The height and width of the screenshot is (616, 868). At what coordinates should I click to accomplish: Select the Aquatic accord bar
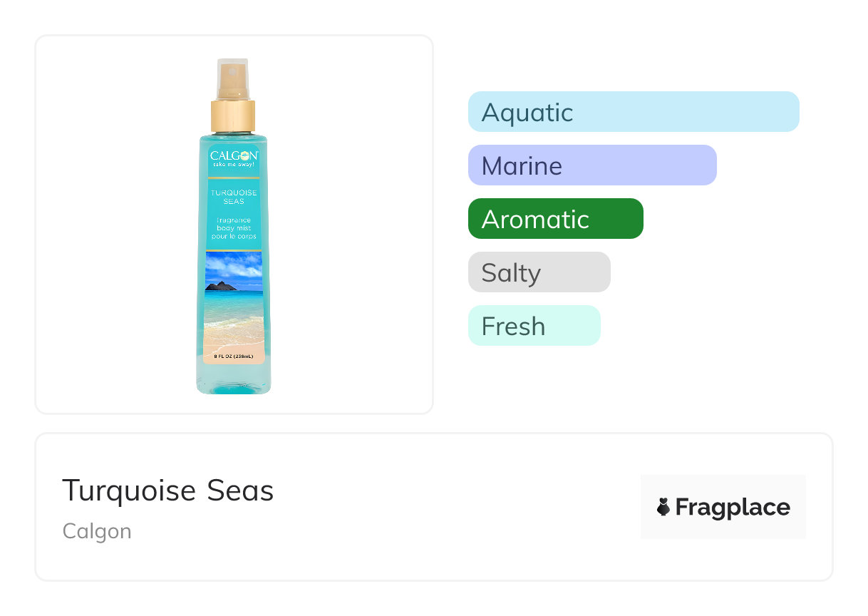[x=634, y=112]
